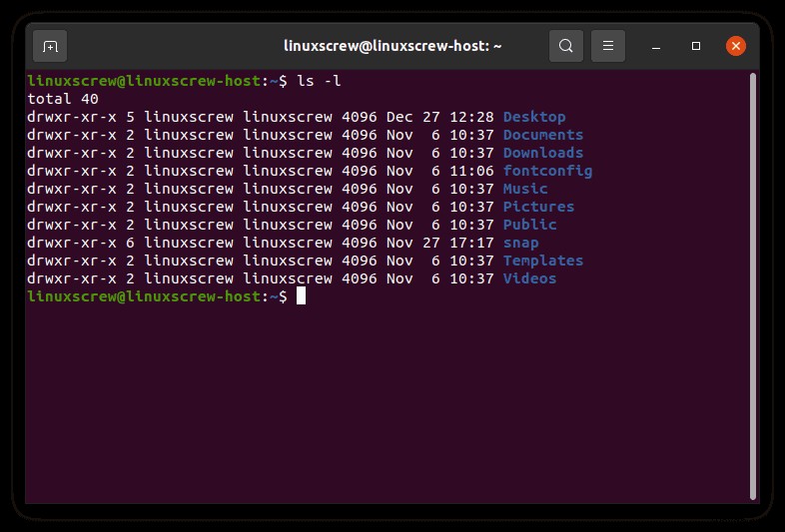Click the cursor block at the bottom prompt

301,295
